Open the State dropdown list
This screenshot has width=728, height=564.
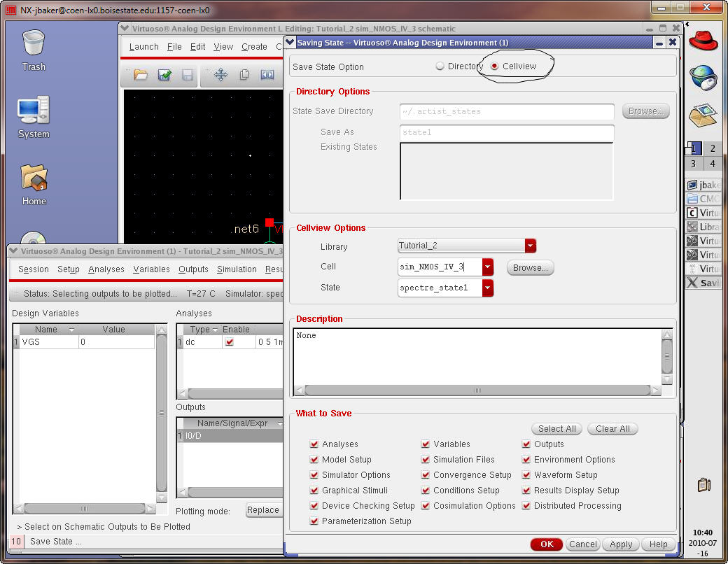(x=488, y=288)
